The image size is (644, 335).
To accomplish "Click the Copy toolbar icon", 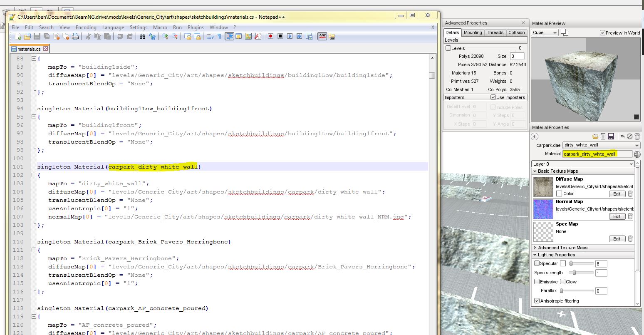I will pyautogui.click(x=98, y=37).
